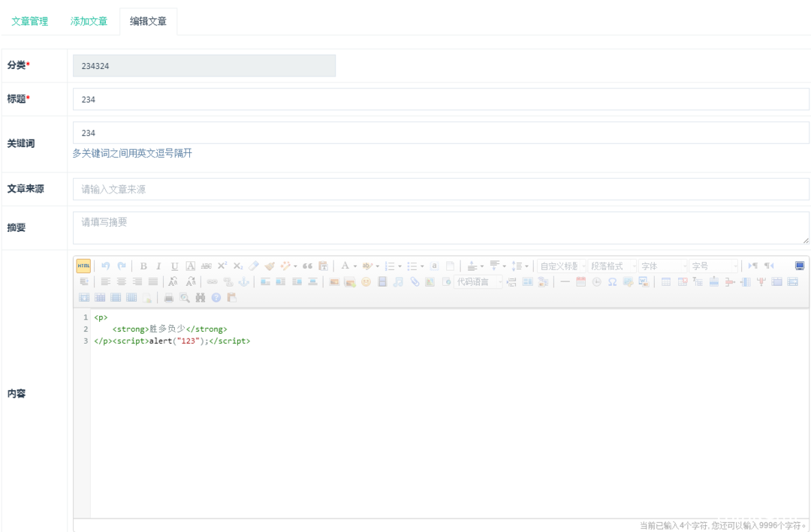Toggle underline formatting

(175, 266)
